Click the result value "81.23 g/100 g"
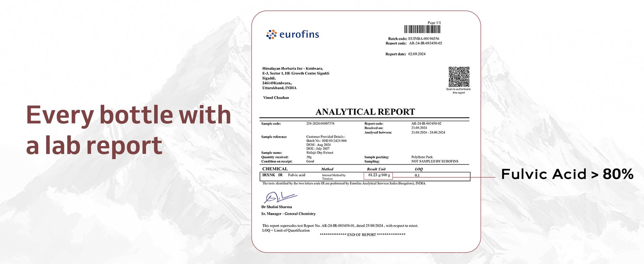This screenshot has width=644, height=264. point(379,175)
